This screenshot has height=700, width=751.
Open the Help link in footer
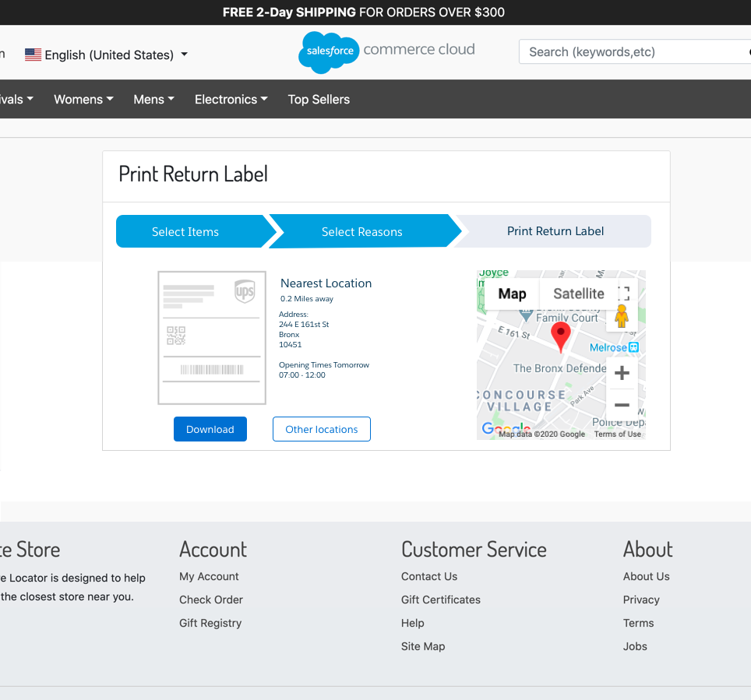coord(413,623)
